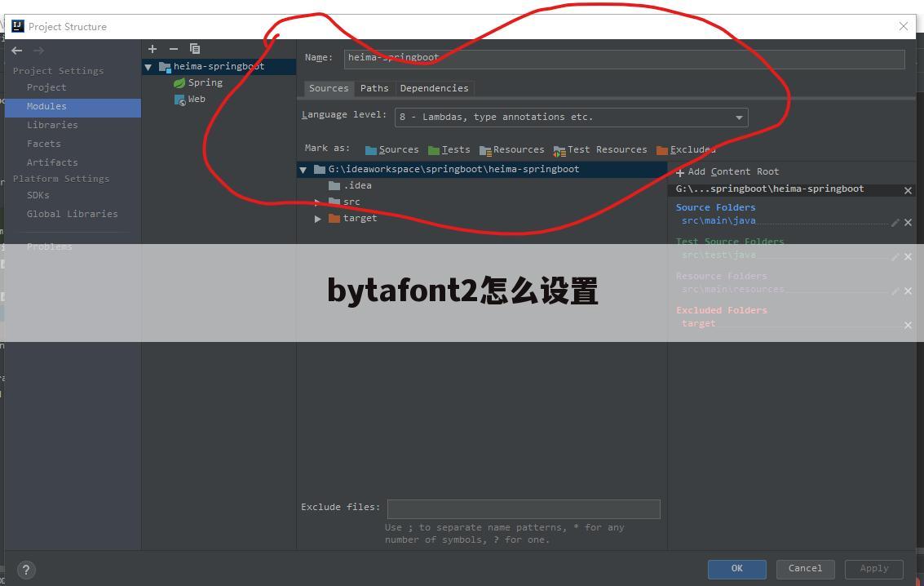
Task: Click the add module plus icon
Action: pyautogui.click(x=153, y=49)
